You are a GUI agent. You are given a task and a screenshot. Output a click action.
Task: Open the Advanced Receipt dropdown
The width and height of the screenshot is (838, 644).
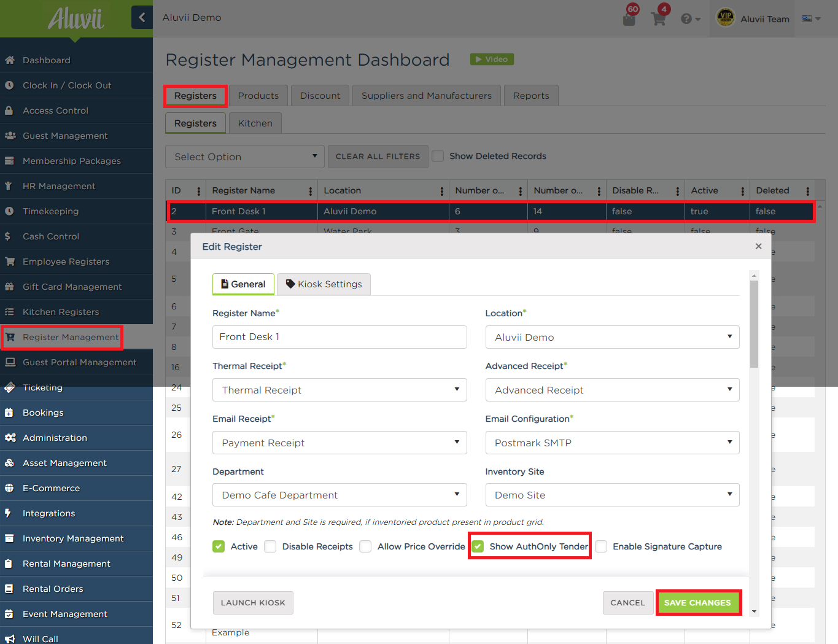click(612, 390)
